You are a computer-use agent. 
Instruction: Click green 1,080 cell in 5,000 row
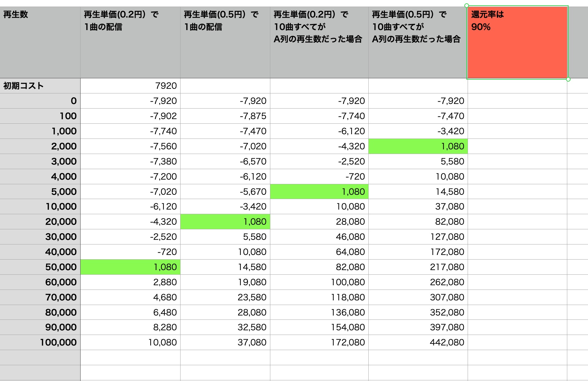pyautogui.click(x=319, y=191)
